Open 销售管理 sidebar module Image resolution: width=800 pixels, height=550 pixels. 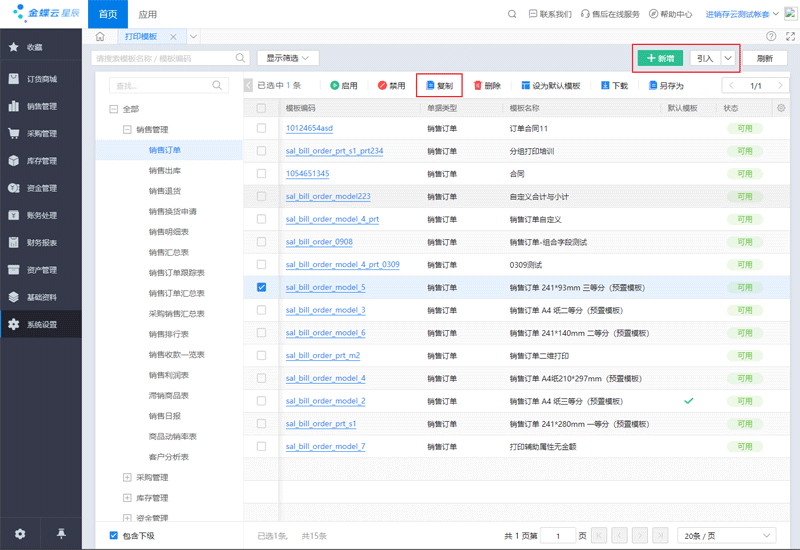(x=41, y=106)
